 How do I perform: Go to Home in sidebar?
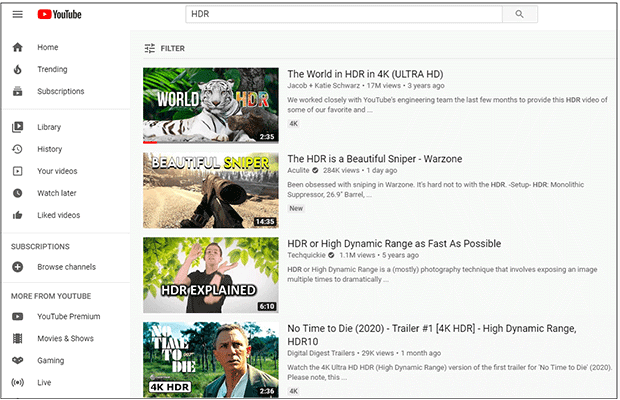[x=48, y=47]
